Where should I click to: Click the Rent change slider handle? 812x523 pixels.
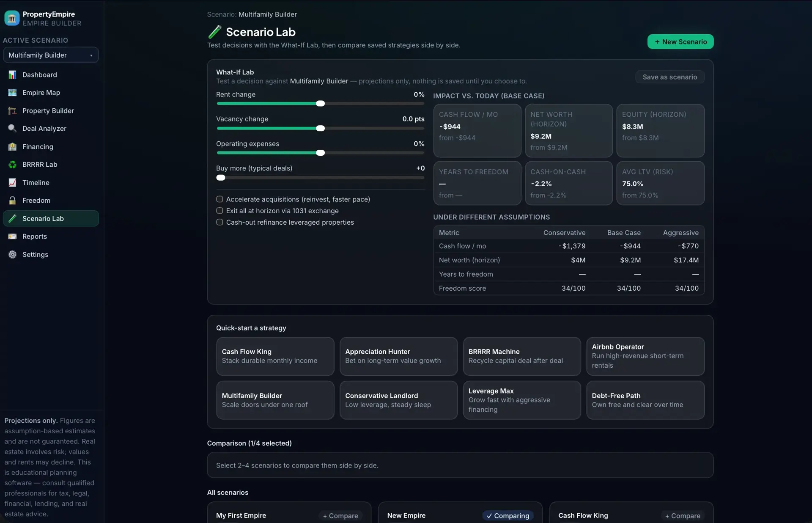pyautogui.click(x=321, y=104)
